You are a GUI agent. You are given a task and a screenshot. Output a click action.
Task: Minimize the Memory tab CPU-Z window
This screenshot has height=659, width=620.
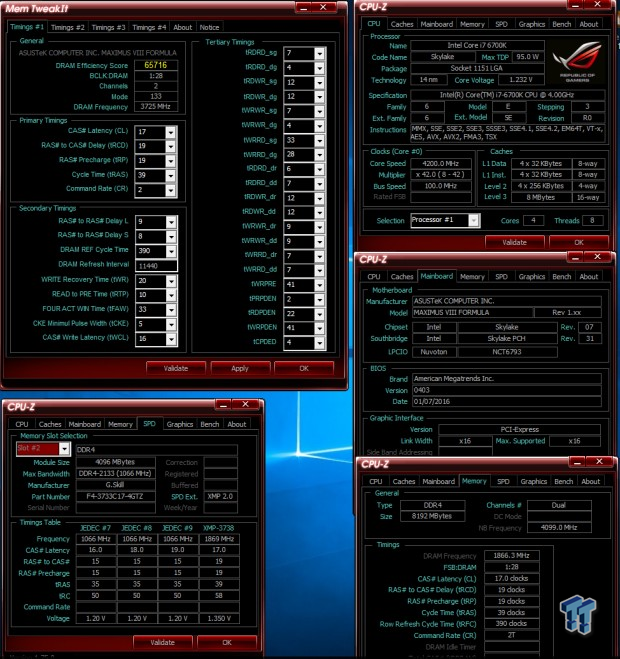577,462
